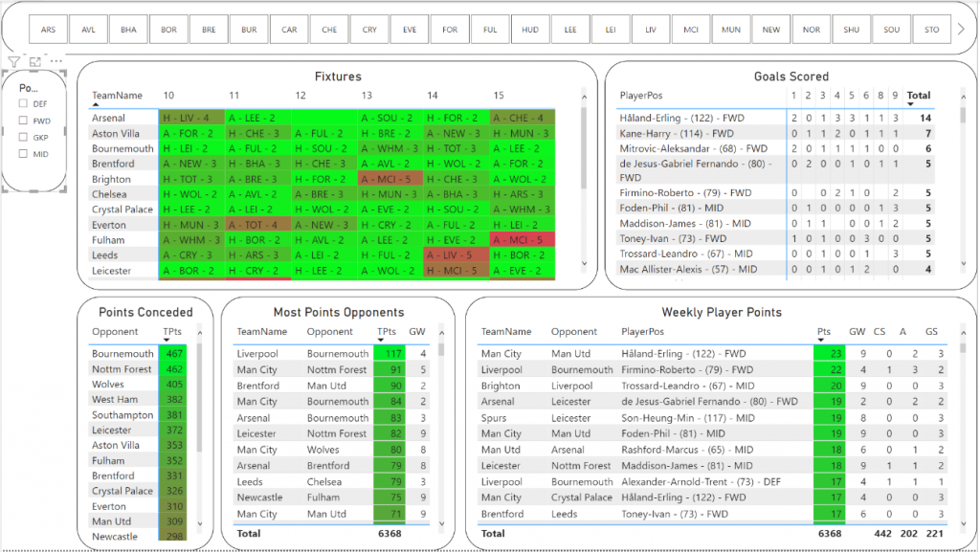
Task: Click the scroll-up arrow in Weekly Player Points
Action: (x=964, y=332)
